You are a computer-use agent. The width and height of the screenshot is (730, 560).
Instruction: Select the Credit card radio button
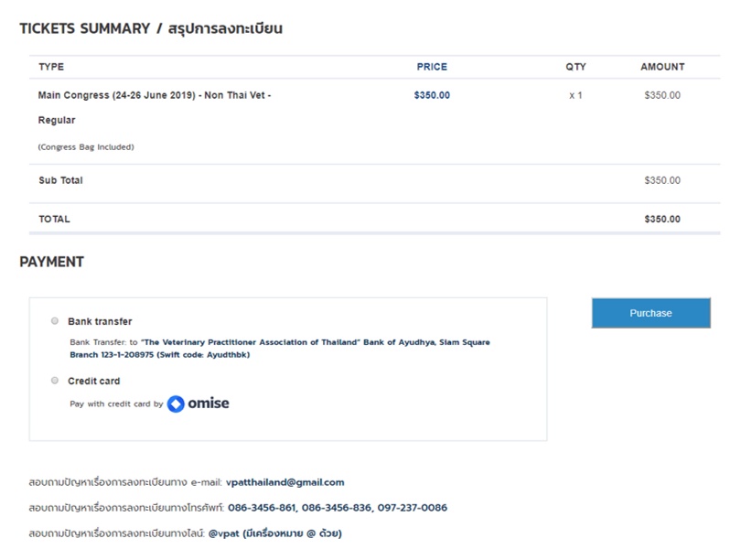(55, 381)
